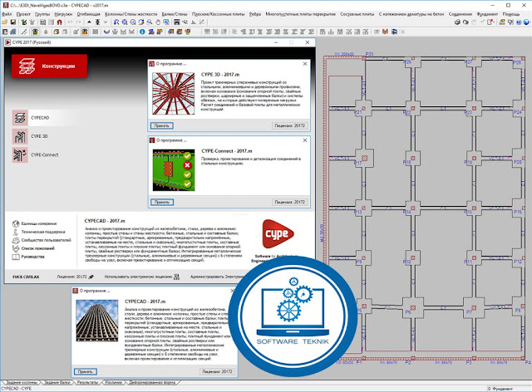The image size is (532, 392).
Task: Switch to Результаты tab
Action: click(87, 383)
